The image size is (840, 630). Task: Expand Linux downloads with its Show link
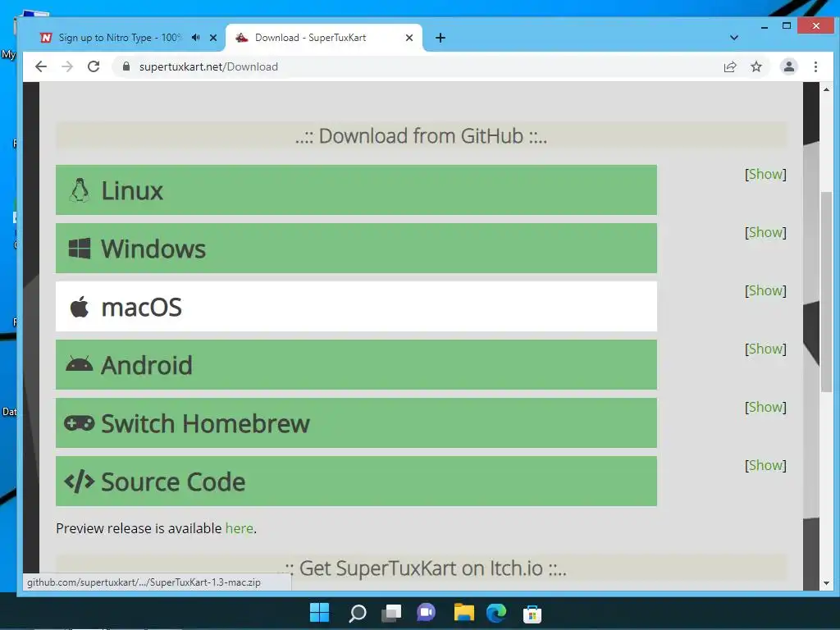pyautogui.click(x=765, y=174)
